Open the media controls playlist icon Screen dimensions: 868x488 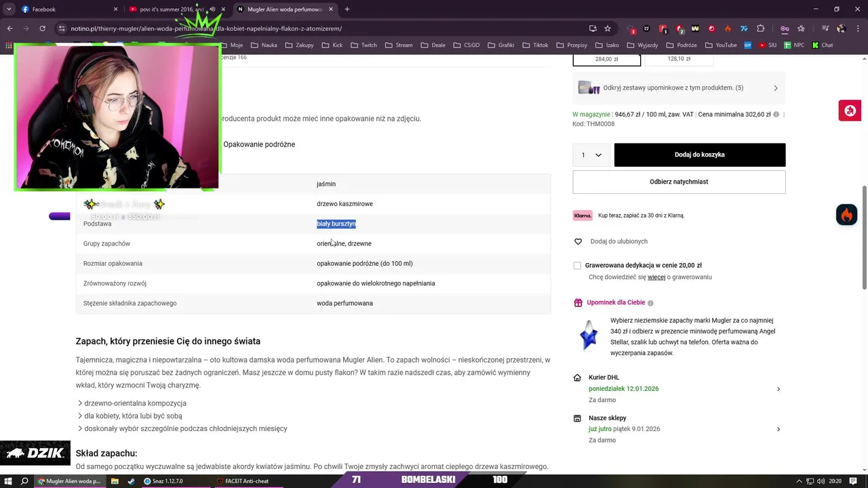(x=825, y=28)
